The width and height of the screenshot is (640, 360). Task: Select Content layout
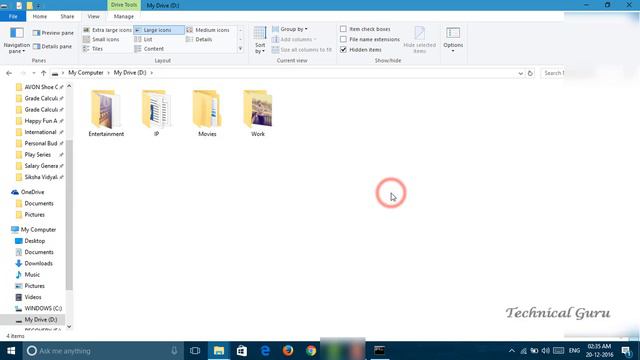[149, 49]
